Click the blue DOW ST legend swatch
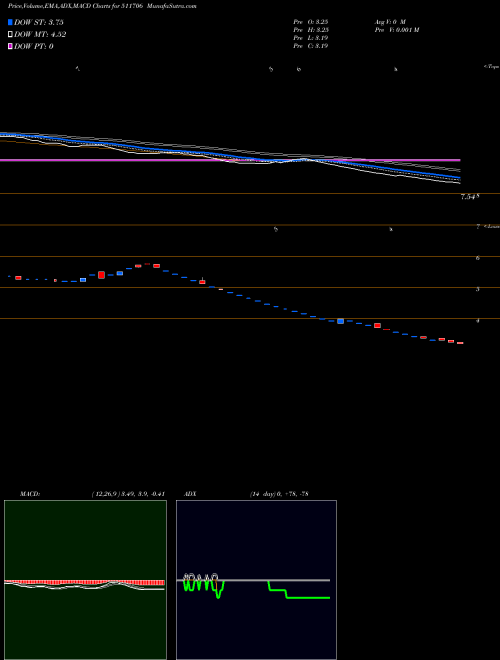The width and height of the screenshot is (500, 660). [x=10, y=22]
